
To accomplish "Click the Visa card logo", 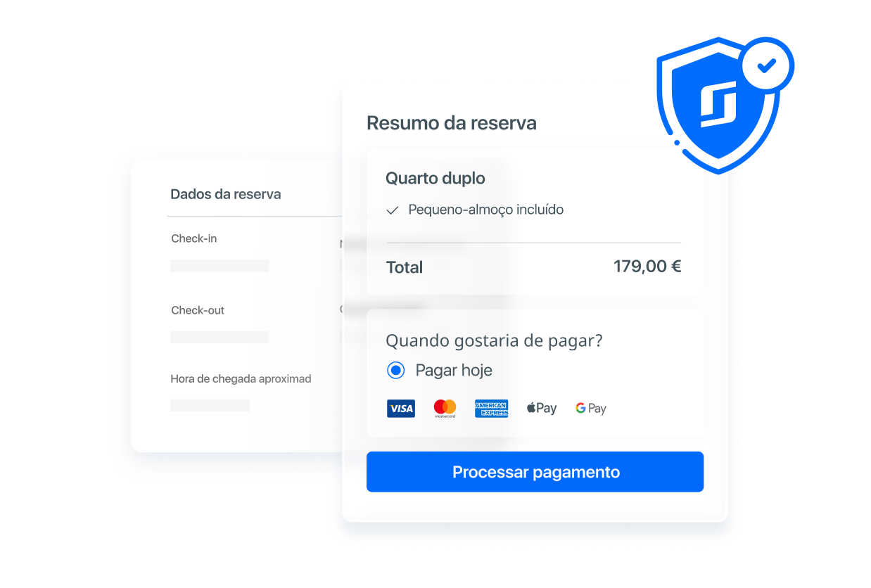I will pos(400,409).
